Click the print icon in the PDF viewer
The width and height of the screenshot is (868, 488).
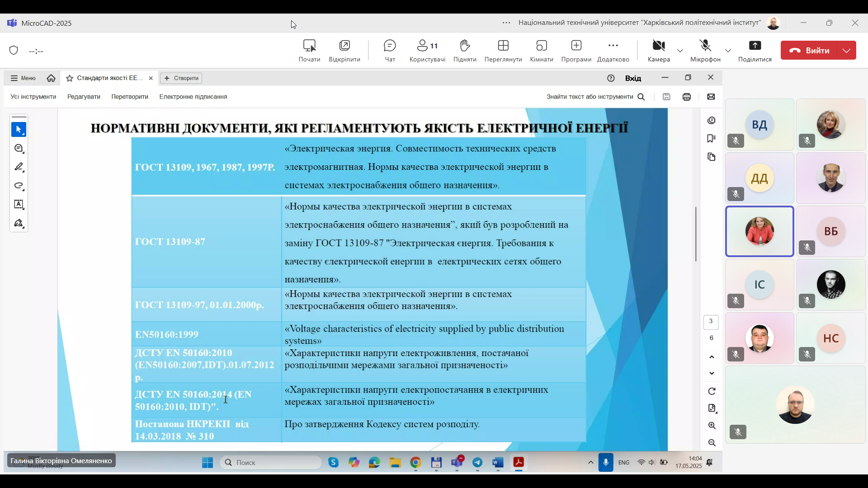687,97
